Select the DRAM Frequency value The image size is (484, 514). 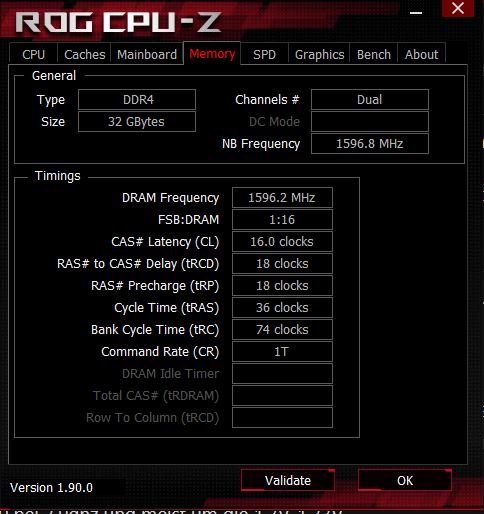click(282, 198)
